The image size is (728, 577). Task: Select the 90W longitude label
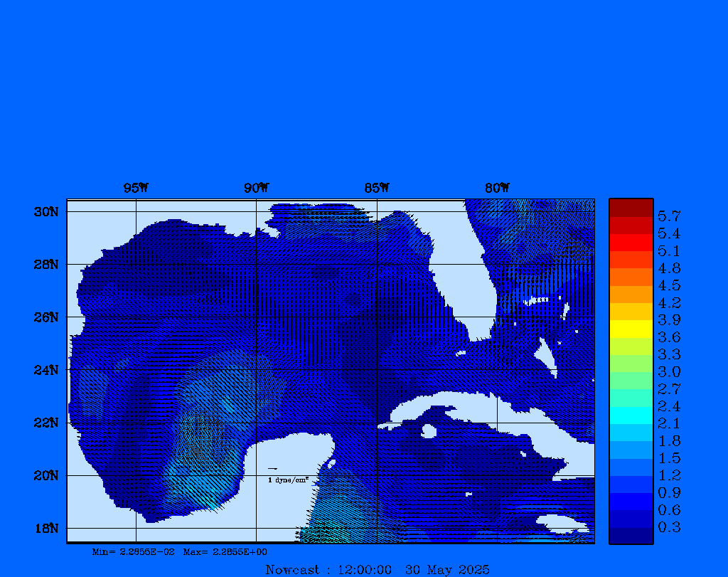(x=256, y=188)
